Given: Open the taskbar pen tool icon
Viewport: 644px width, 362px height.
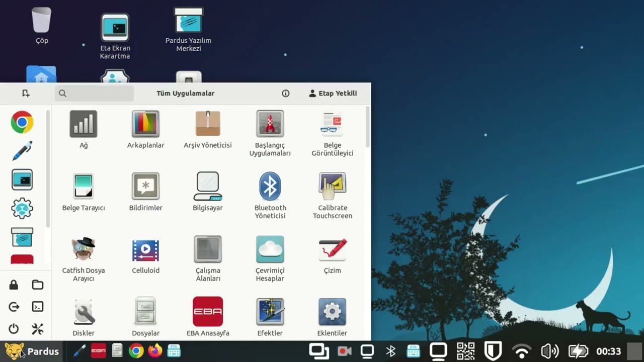Looking at the screenshot, I should [x=79, y=351].
